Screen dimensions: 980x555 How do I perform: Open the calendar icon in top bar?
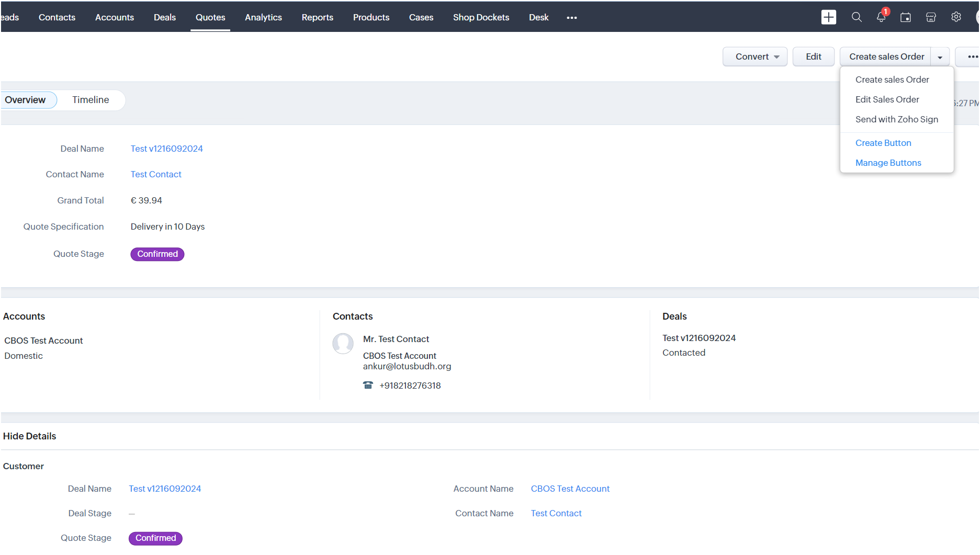click(x=905, y=17)
